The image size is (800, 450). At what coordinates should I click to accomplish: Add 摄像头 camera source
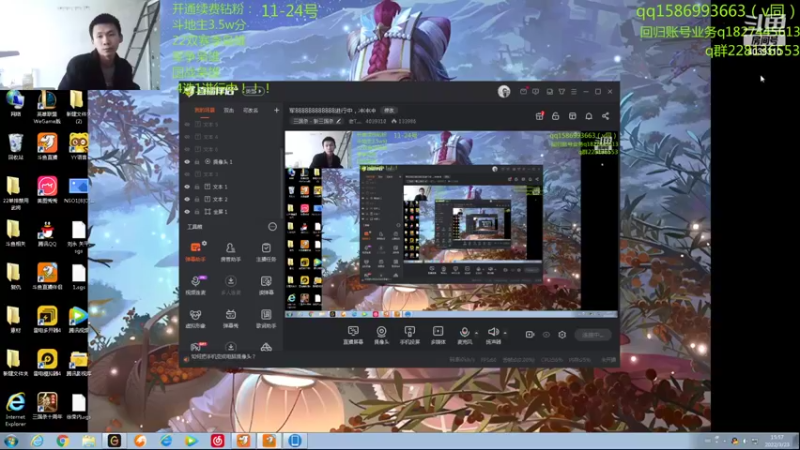point(381,335)
